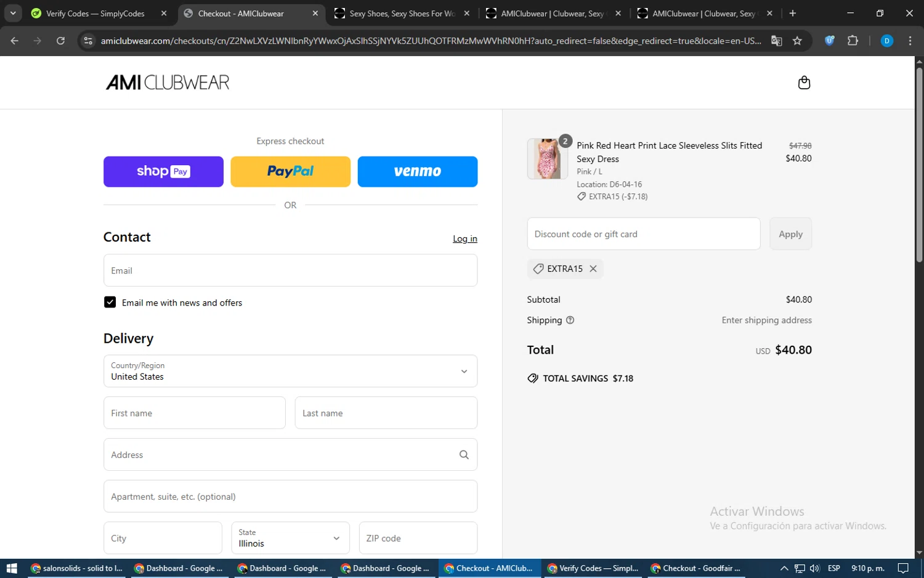Pay with Venmo button
The height and width of the screenshot is (578, 924).
418,171
